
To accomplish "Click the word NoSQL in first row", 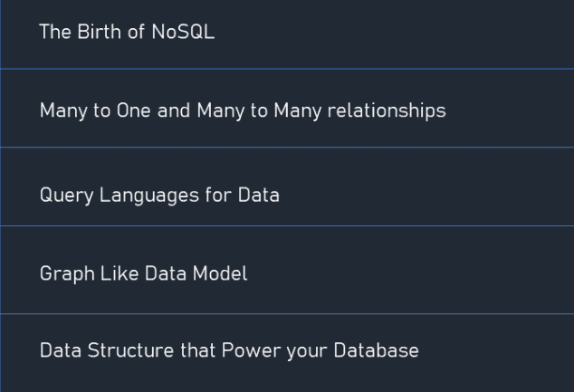I will coord(183,32).
